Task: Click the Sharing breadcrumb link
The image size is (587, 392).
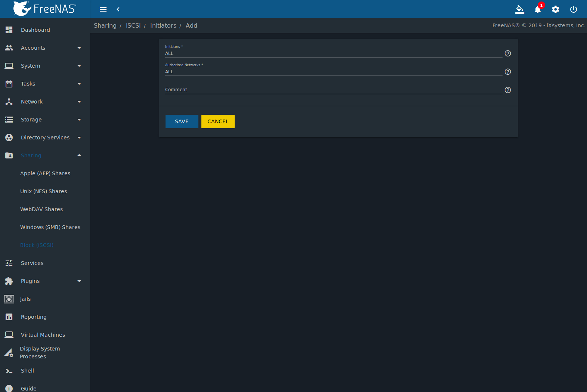Action: point(105,25)
